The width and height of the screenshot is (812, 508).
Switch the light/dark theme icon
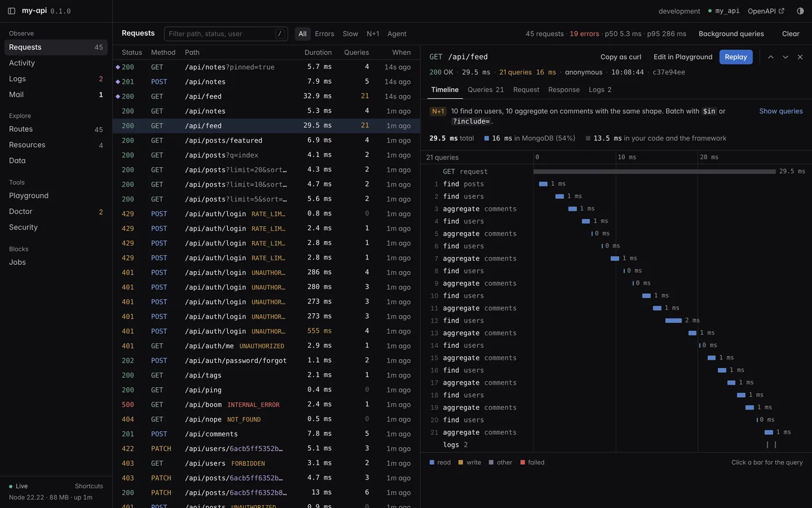800,11
